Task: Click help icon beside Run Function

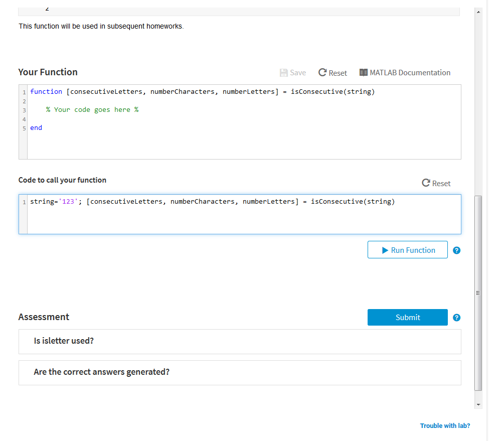Action: pos(456,250)
